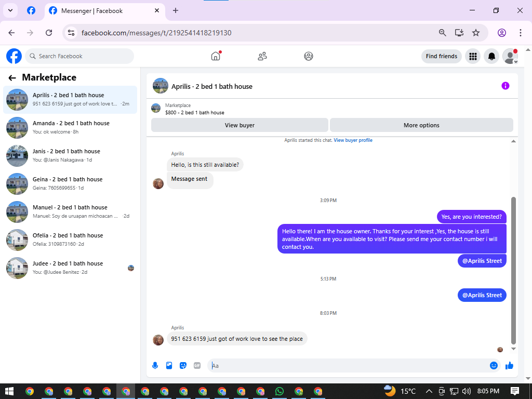Open the notifications bell

pyautogui.click(x=491, y=56)
